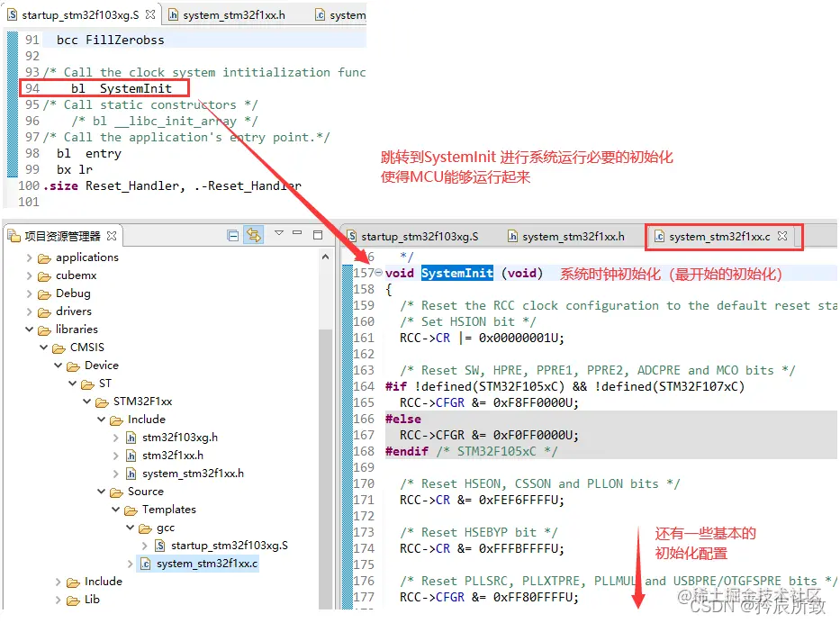Click the stm32f1xx.h header file icon

[x=131, y=456]
